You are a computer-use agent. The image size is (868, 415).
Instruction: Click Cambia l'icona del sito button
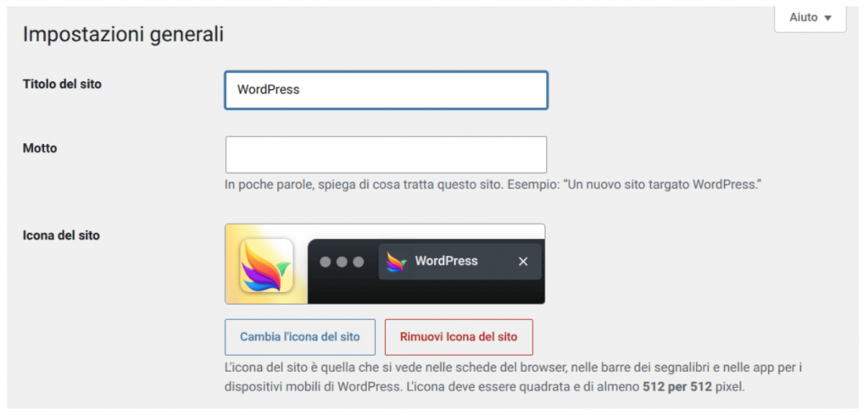[300, 336]
